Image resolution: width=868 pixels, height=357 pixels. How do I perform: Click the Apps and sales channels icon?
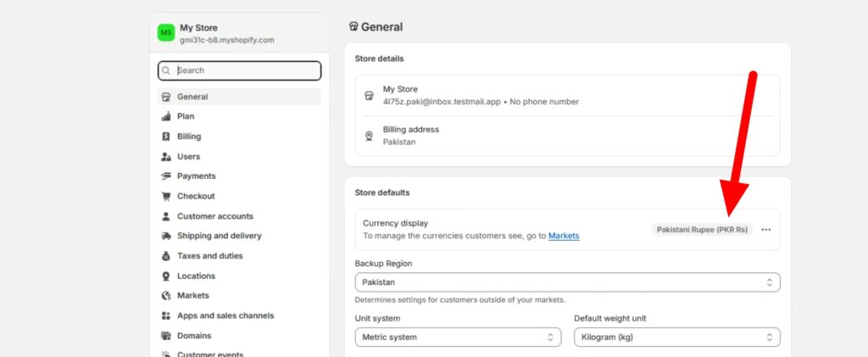166,316
